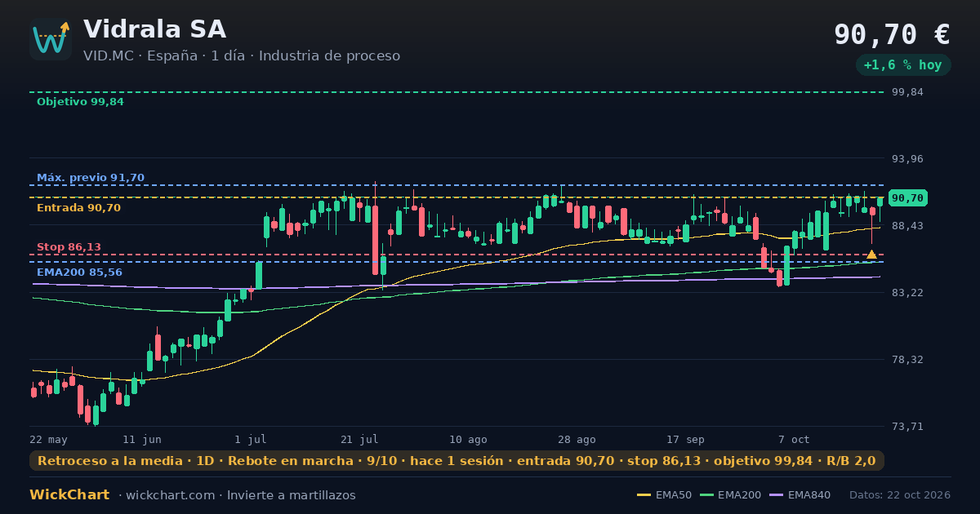
Task: Click the 'VID.MC · España · 1 día' subtitle
Action: pyautogui.click(x=163, y=55)
